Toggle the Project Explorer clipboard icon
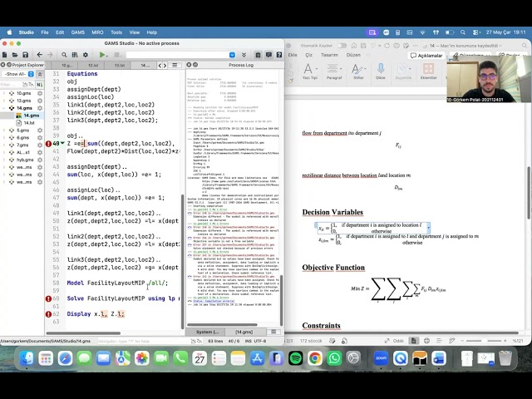Image resolution: width=532 pixels, height=399 pixels. pos(258,55)
